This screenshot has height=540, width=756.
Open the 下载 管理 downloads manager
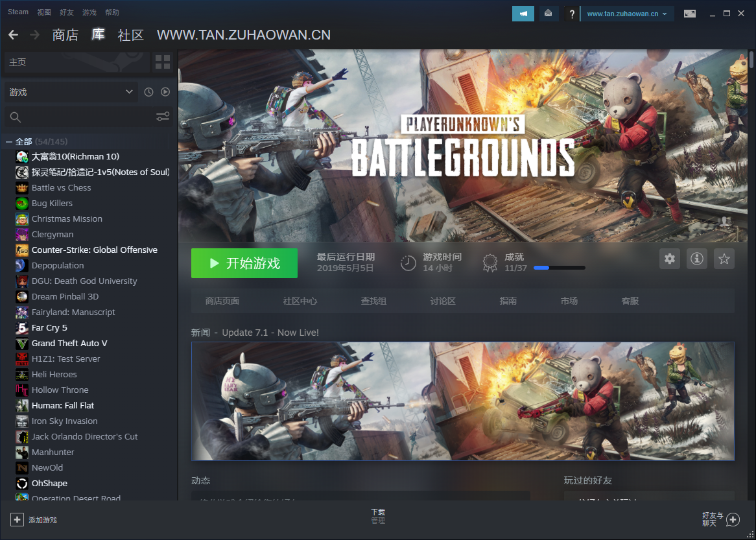coord(378,517)
